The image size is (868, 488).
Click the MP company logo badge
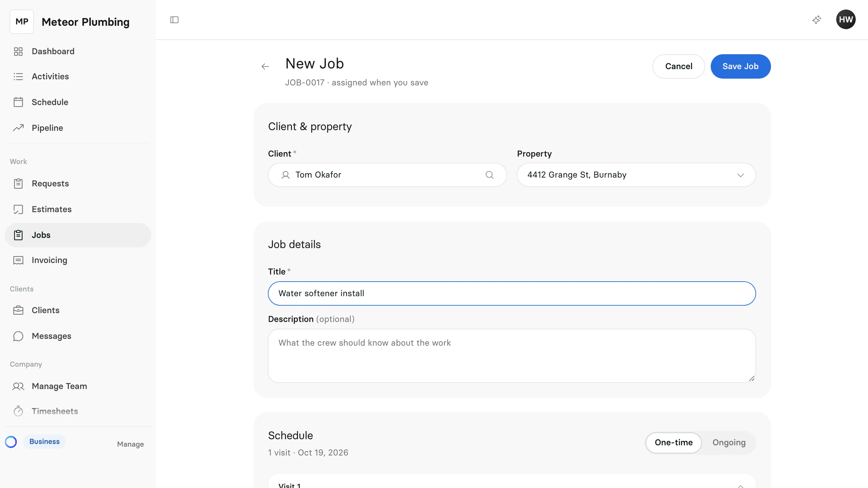pos(22,22)
